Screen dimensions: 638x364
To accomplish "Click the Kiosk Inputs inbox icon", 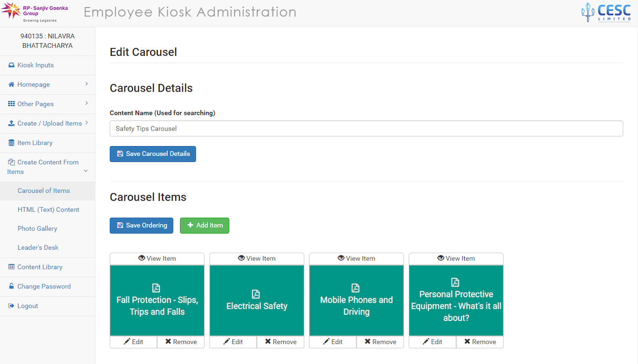I will (x=11, y=65).
